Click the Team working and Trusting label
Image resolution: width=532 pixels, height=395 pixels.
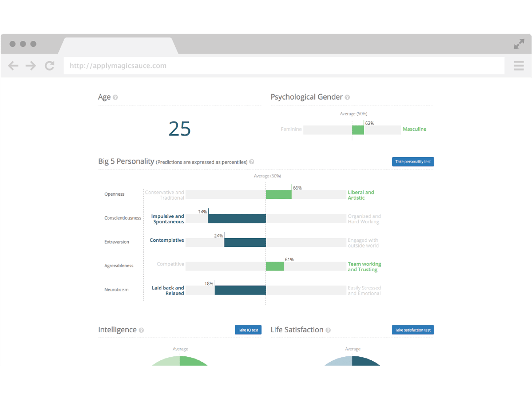[x=364, y=267]
